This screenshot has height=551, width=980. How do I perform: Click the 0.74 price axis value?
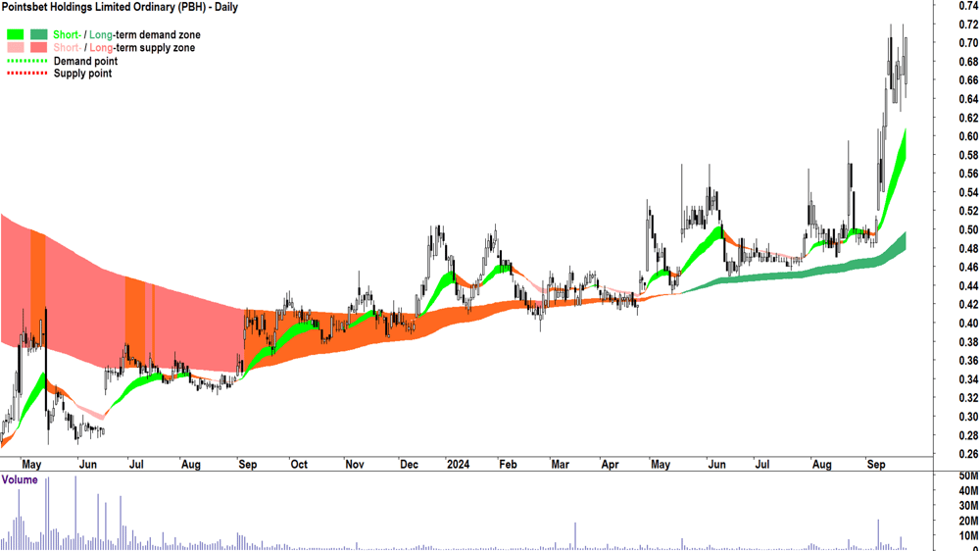(x=968, y=6)
